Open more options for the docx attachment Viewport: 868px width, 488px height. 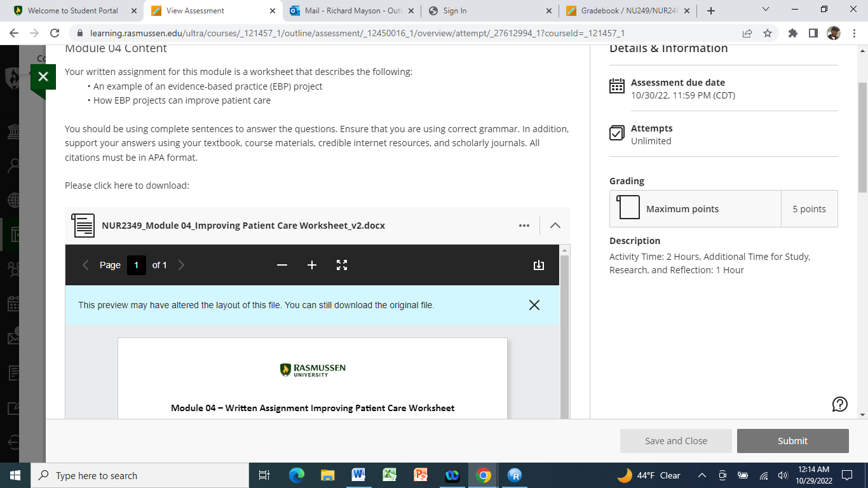[x=524, y=226]
